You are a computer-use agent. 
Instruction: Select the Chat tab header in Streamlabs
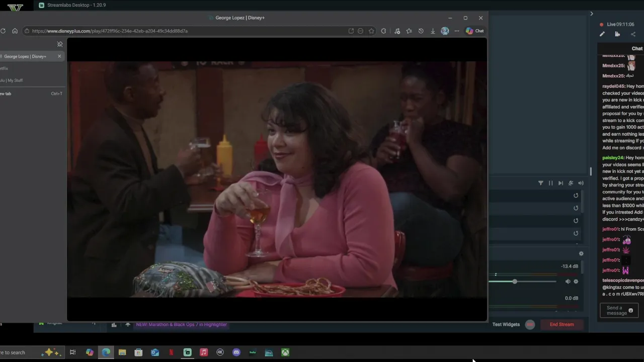click(637, 49)
